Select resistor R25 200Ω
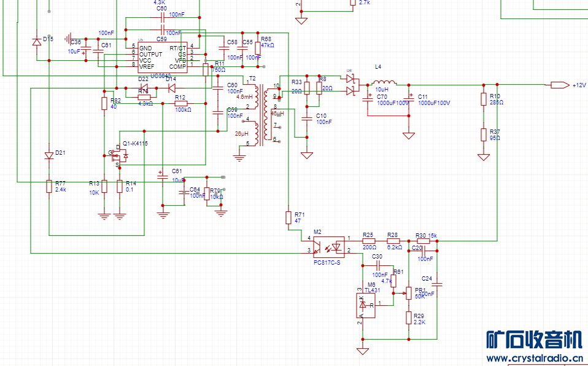 [369, 241]
